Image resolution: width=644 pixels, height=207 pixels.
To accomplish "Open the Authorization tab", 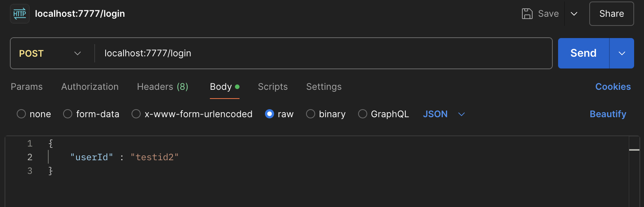I will [x=90, y=87].
